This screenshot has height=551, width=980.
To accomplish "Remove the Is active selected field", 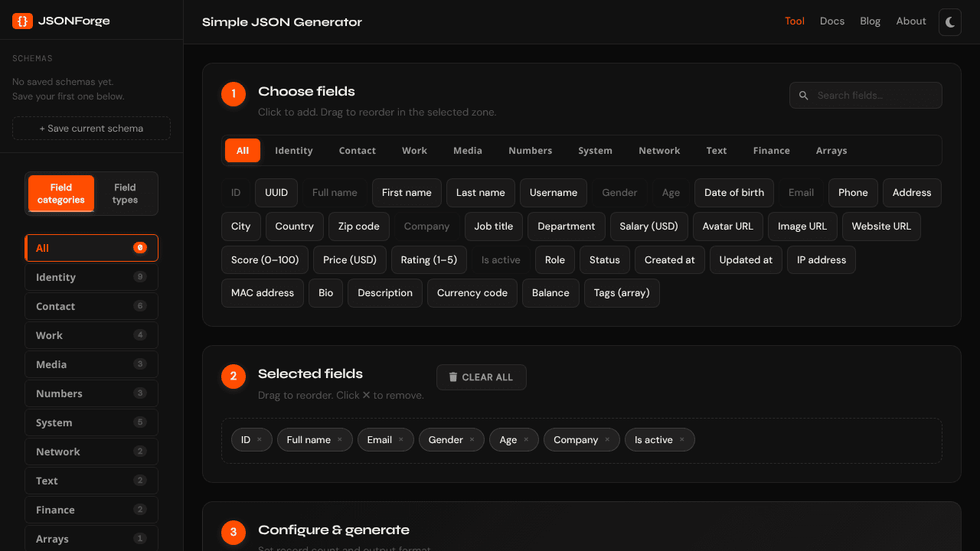I will point(682,440).
